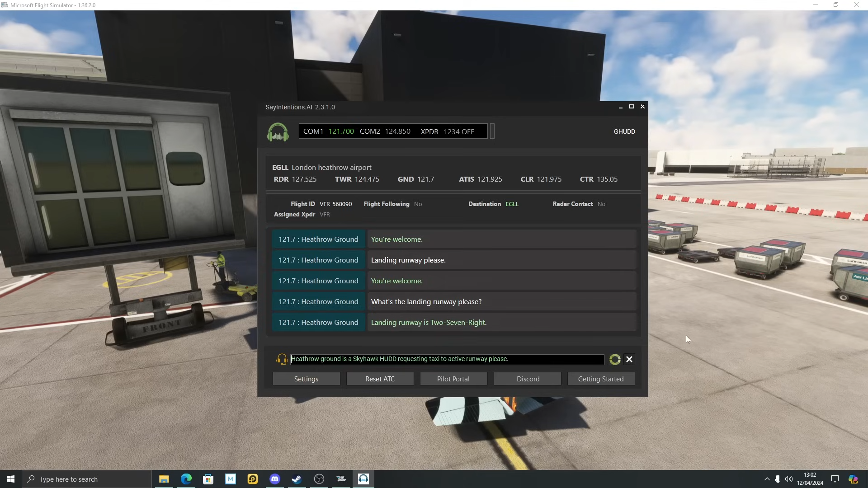The image size is (868, 488).
Task: Click the Getting Started button
Action: click(601, 379)
